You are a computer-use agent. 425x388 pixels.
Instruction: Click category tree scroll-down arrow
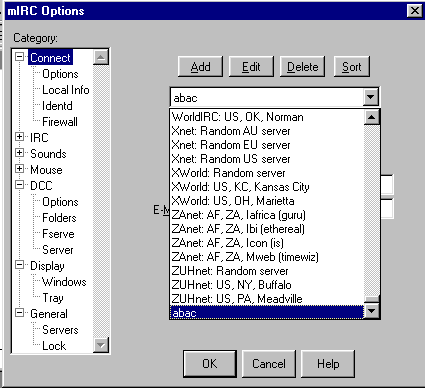(101, 345)
